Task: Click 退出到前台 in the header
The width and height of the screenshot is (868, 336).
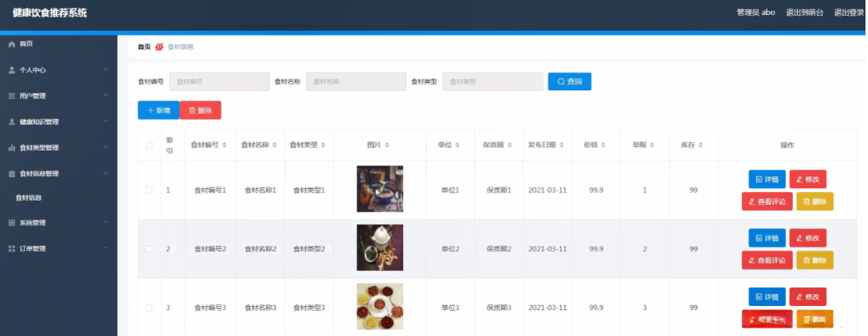Action: click(x=804, y=13)
